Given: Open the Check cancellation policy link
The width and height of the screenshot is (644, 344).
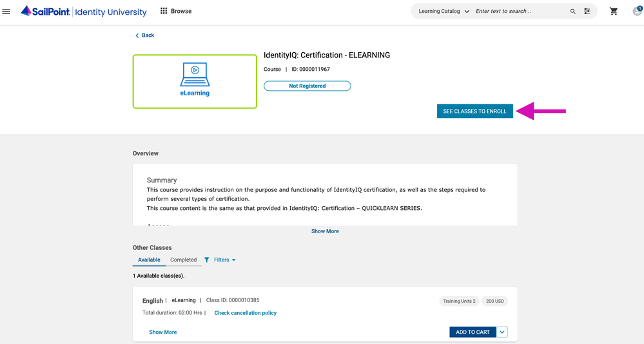Looking at the screenshot, I should pyautogui.click(x=245, y=313).
